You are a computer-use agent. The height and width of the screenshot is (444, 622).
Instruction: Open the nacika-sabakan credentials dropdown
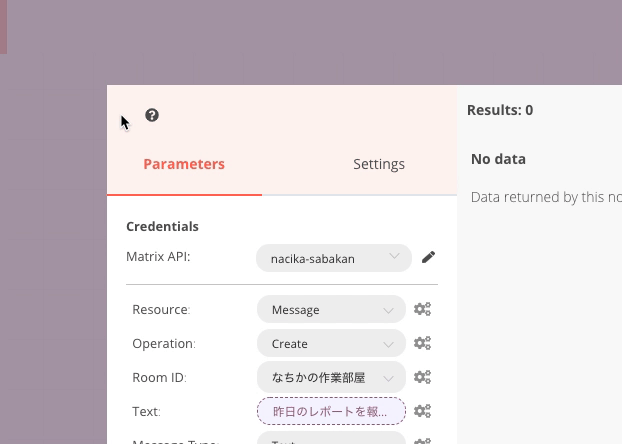point(333,258)
